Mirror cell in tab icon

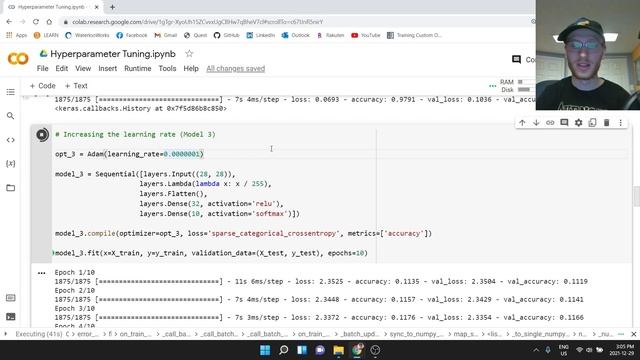pos(592,122)
